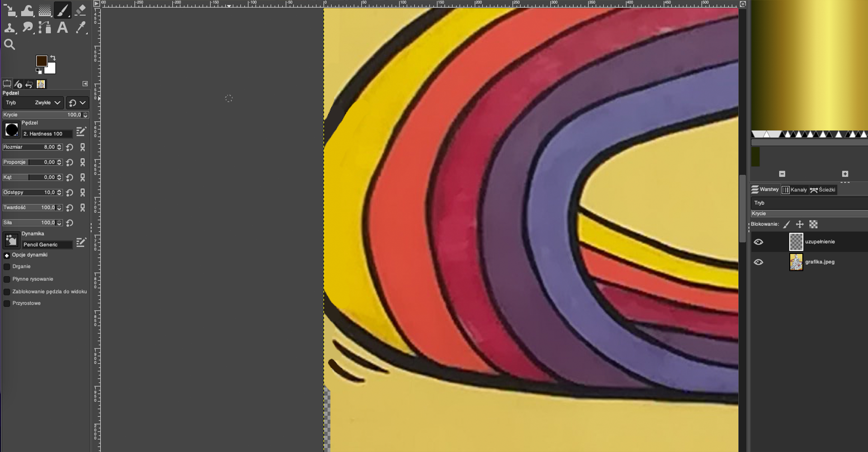Image resolution: width=868 pixels, height=452 pixels.
Task: Click the Krycie opacity spinner arrows
Action: pos(85,115)
